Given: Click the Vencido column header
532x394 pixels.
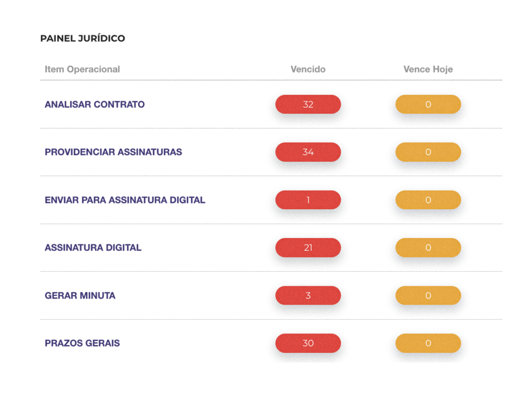Looking at the screenshot, I should tap(308, 69).
